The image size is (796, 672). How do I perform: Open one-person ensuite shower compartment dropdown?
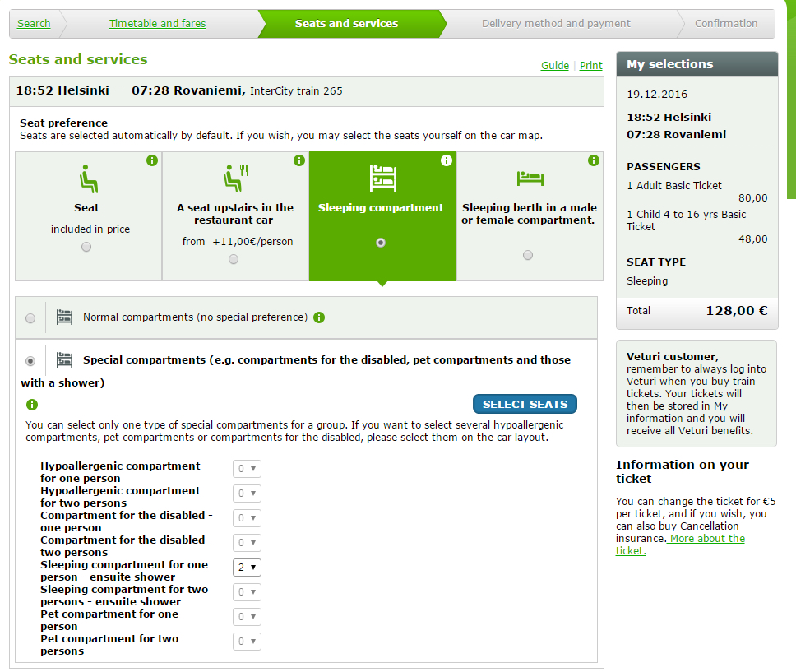coord(247,568)
